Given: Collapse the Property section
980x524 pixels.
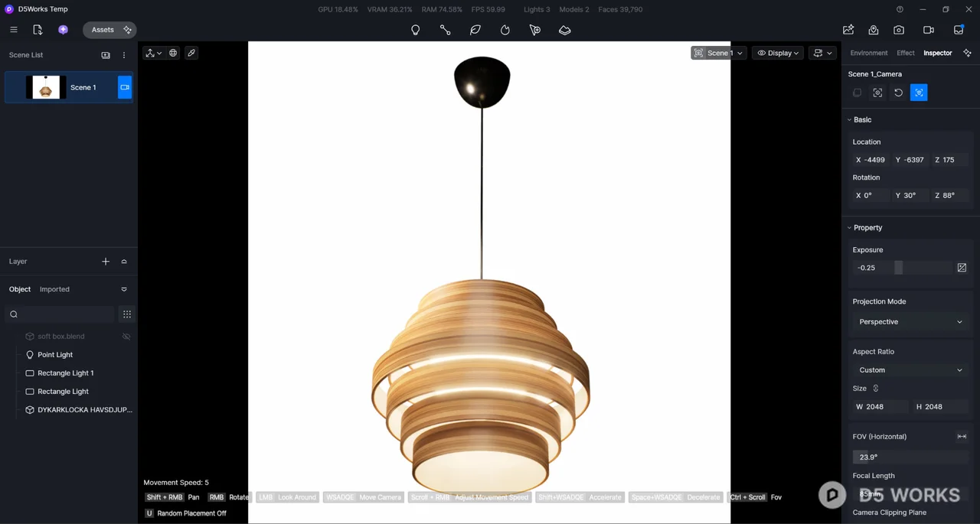Looking at the screenshot, I should tap(850, 228).
